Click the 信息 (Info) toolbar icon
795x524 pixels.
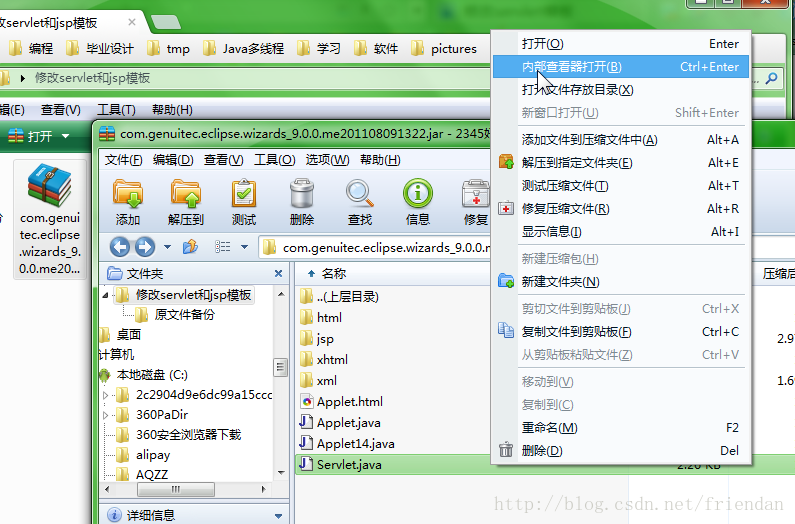pyautogui.click(x=418, y=202)
